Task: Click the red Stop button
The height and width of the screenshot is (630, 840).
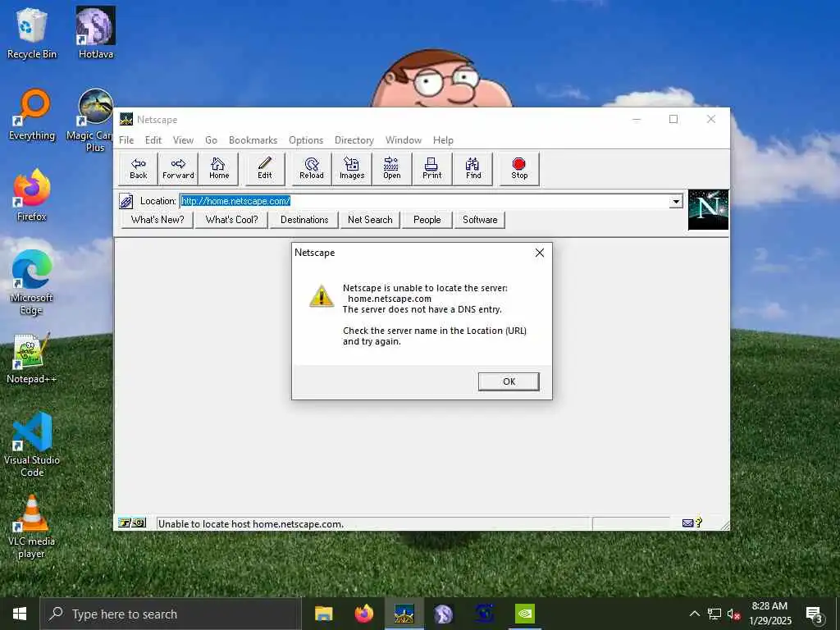Action: (519, 169)
